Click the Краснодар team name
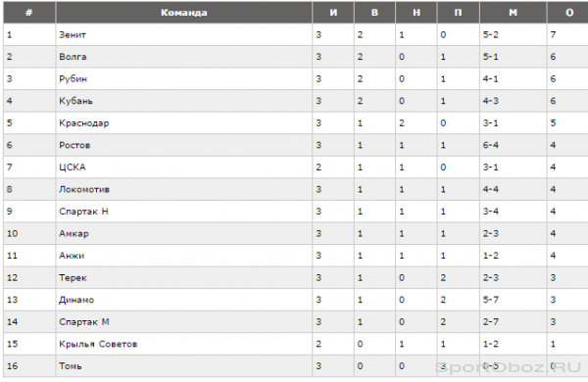Viewport: 588px width, 382px height. click(84, 123)
